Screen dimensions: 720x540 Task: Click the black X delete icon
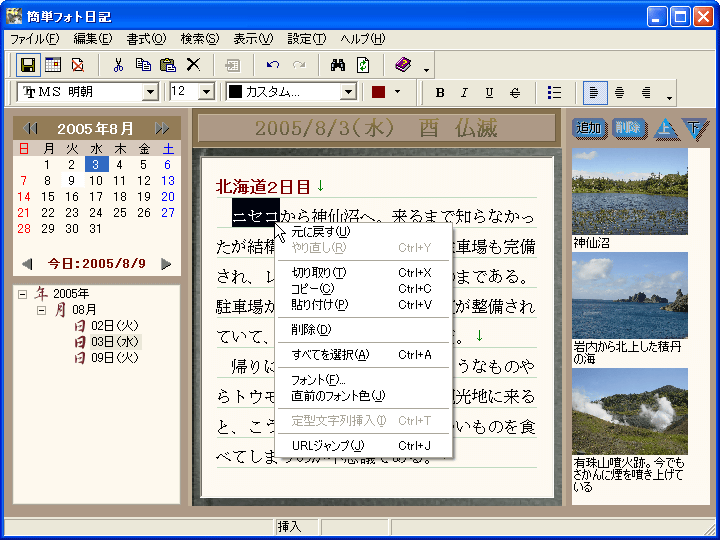click(x=193, y=65)
